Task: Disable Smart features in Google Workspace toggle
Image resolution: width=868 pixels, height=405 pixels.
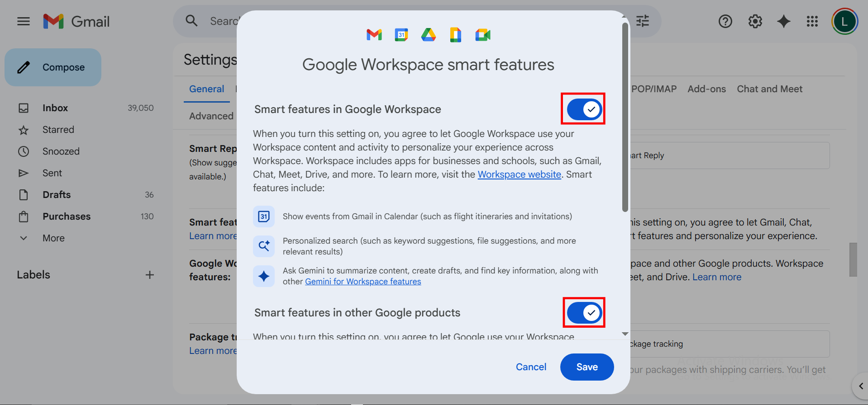Action: 584,109
